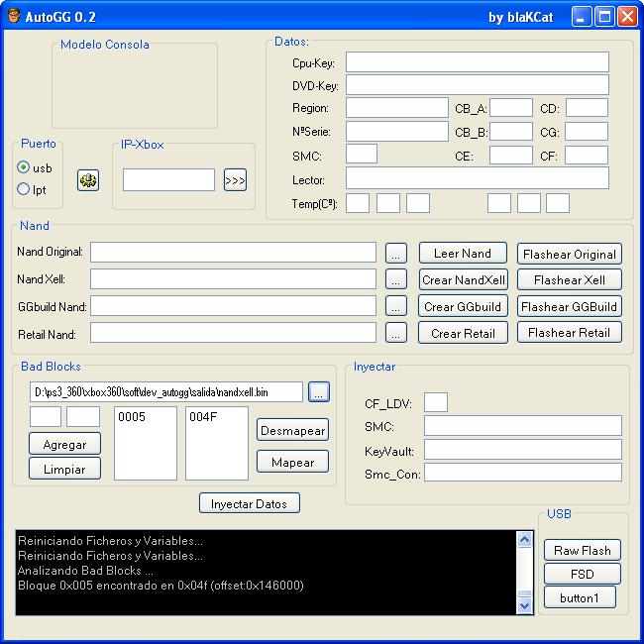
Task: Select the usb port radio button
Action: 24,167
